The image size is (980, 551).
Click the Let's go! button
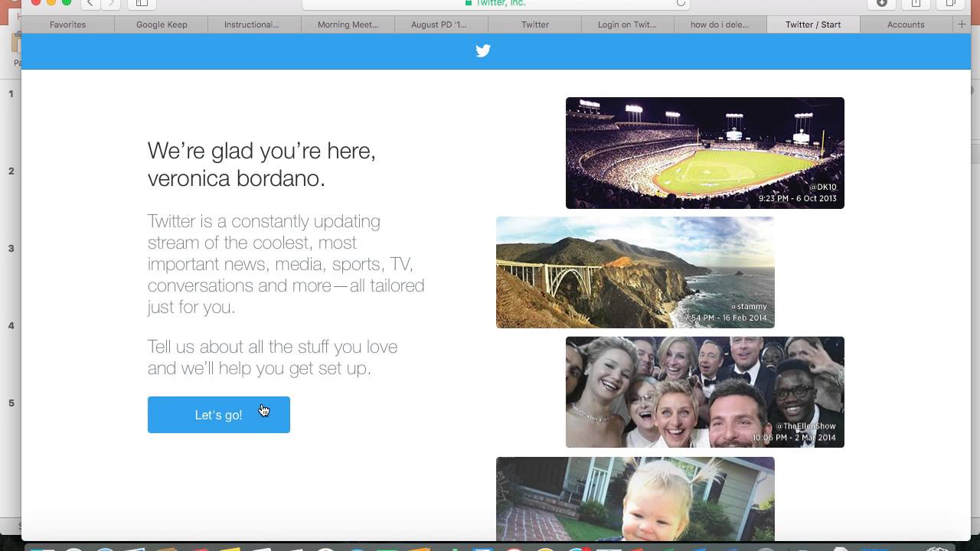tap(218, 415)
